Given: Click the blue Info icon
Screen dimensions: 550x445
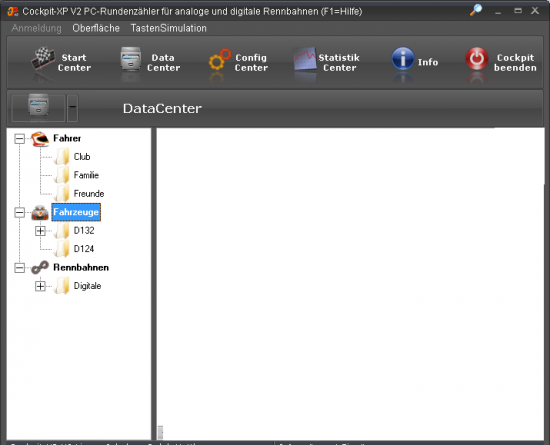Looking at the screenshot, I should tap(403, 59).
